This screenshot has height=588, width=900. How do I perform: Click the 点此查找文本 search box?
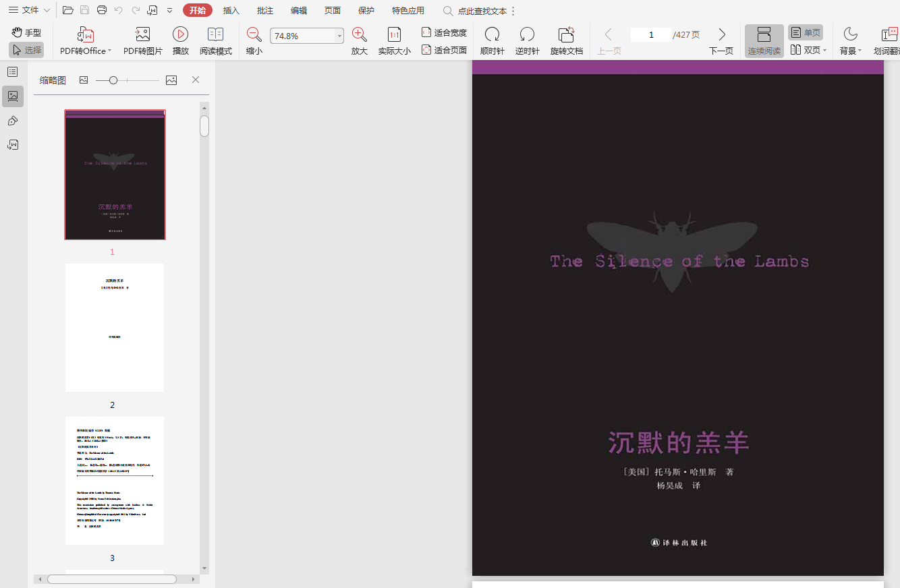pyautogui.click(x=475, y=11)
